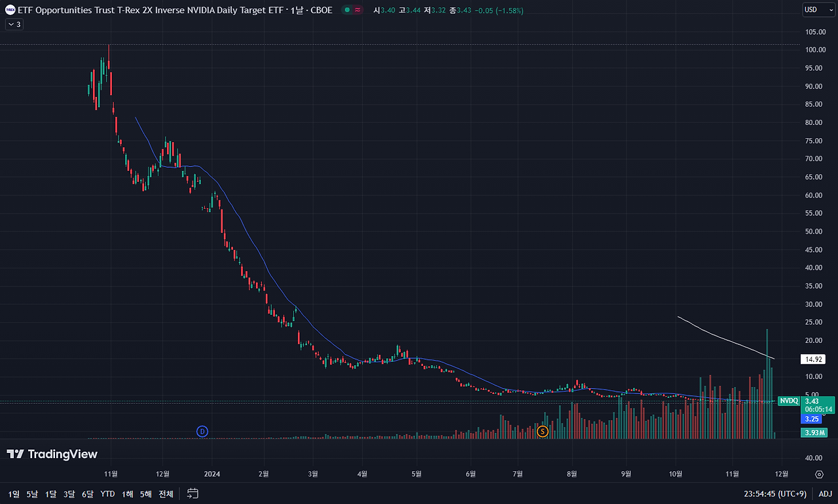Click the countdown timer showing 06:05:14

(x=817, y=409)
